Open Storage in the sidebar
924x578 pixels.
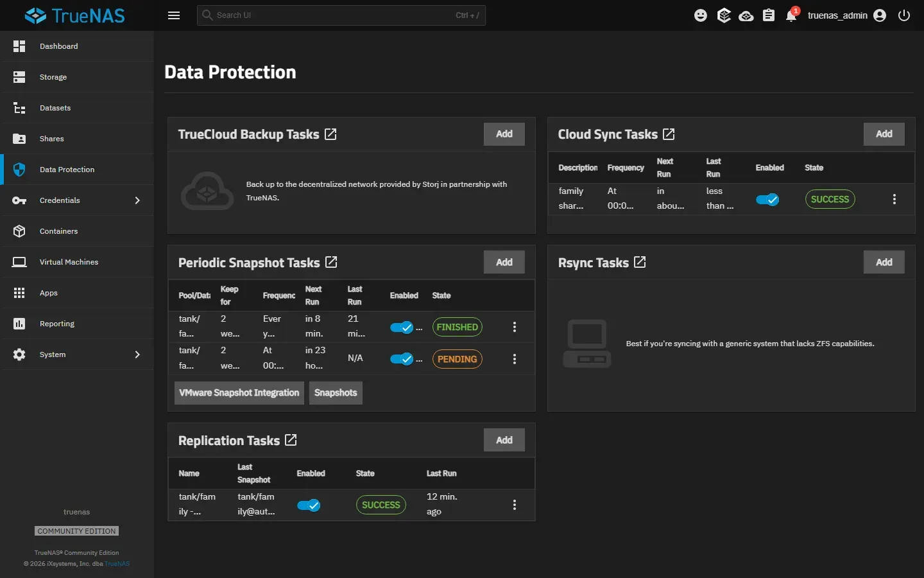[x=77, y=77]
